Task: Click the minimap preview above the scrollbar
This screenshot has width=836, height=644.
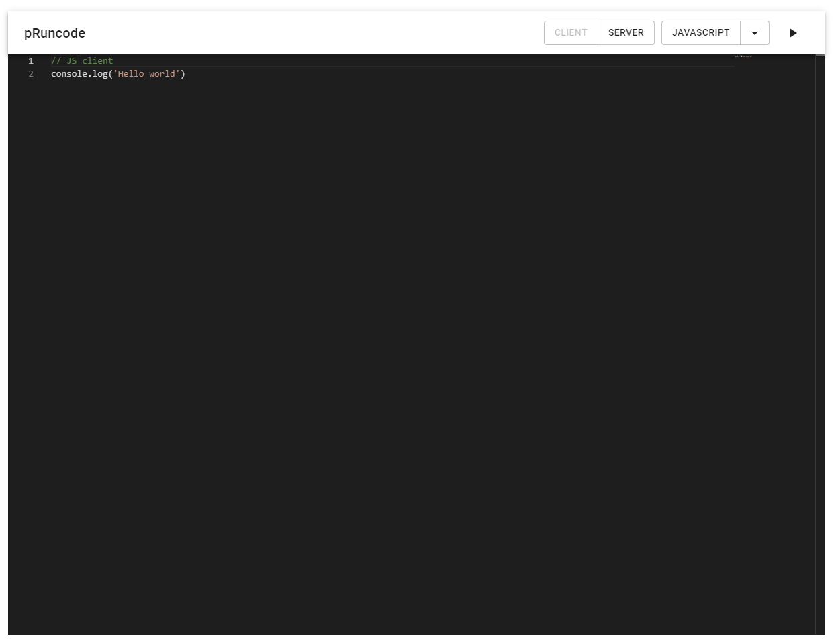Action: click(742, 56)
